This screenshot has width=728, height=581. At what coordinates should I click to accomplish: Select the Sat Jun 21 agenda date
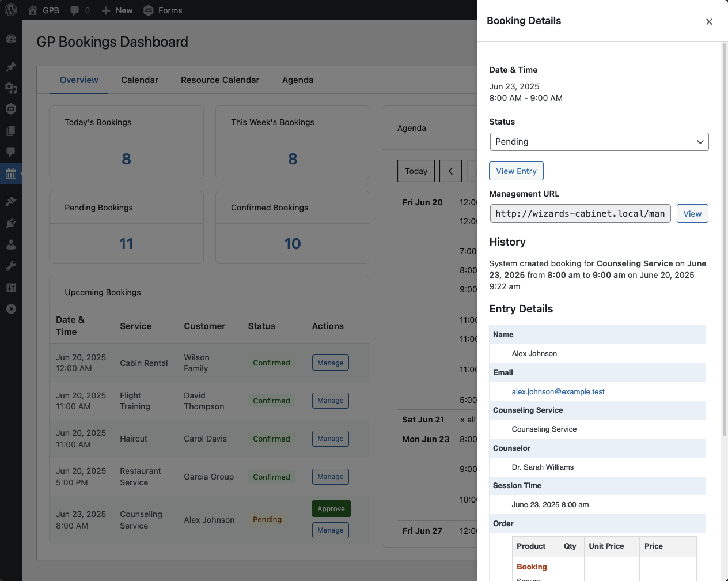pyautogui.click(x=423, y=420)
